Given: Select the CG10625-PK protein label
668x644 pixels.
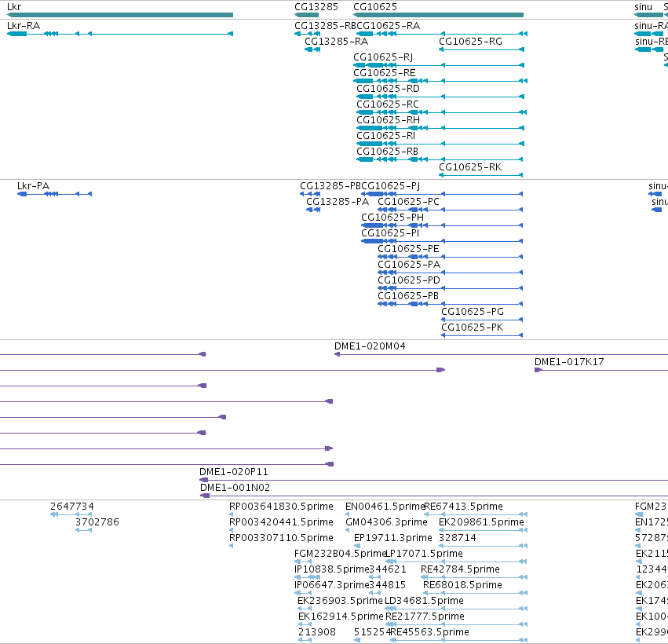Looking at the screenshot, I should pyautogui.click(x=472, y=327).
